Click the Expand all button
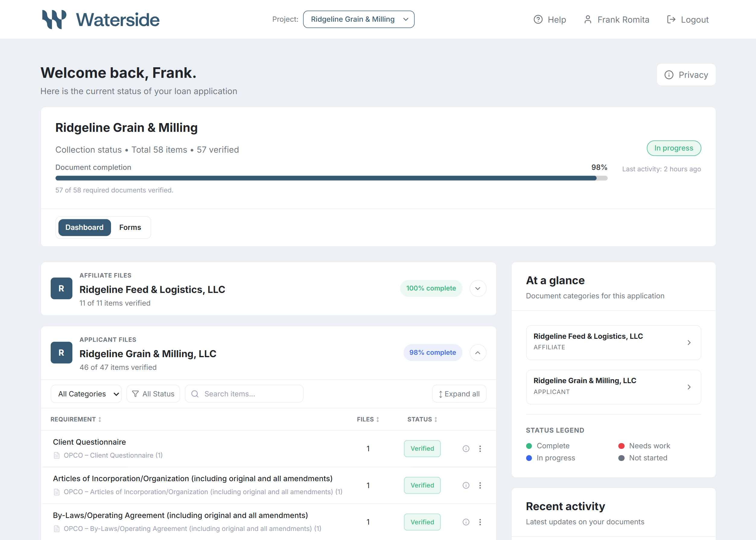756x540 pixels. 459,394
